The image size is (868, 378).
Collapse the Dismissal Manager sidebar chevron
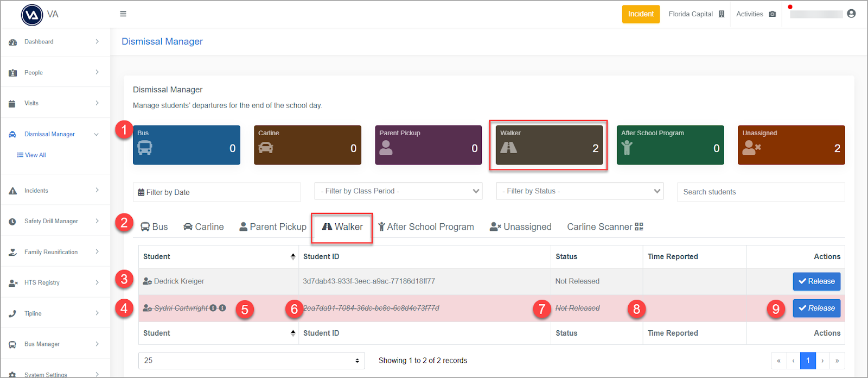point(97,134)
